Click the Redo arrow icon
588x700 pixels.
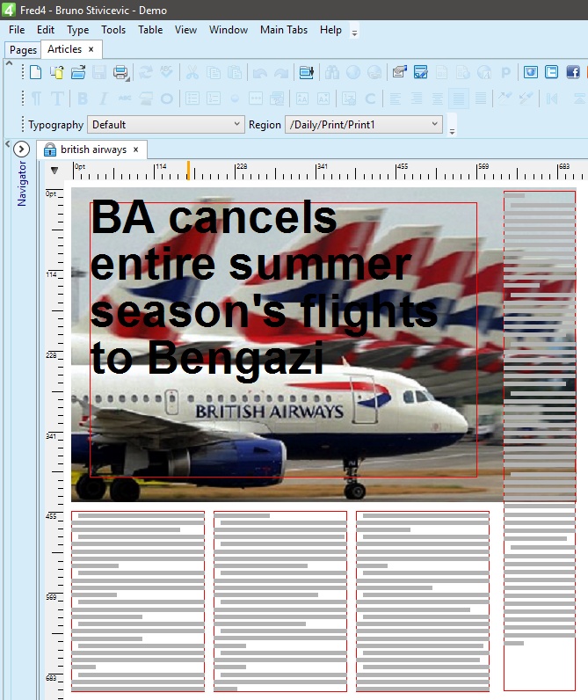(281, 72)
